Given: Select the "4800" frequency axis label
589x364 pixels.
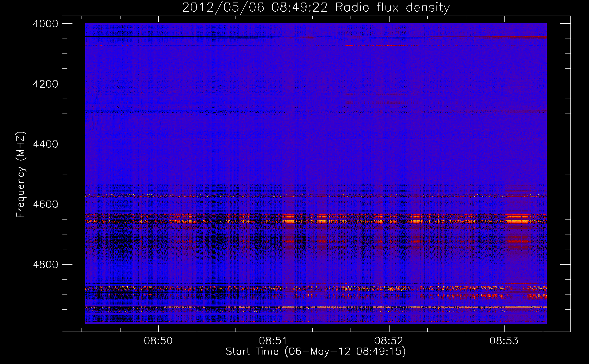Looking at the screenshot, I should pyautogui.click(x=46, y=265).
